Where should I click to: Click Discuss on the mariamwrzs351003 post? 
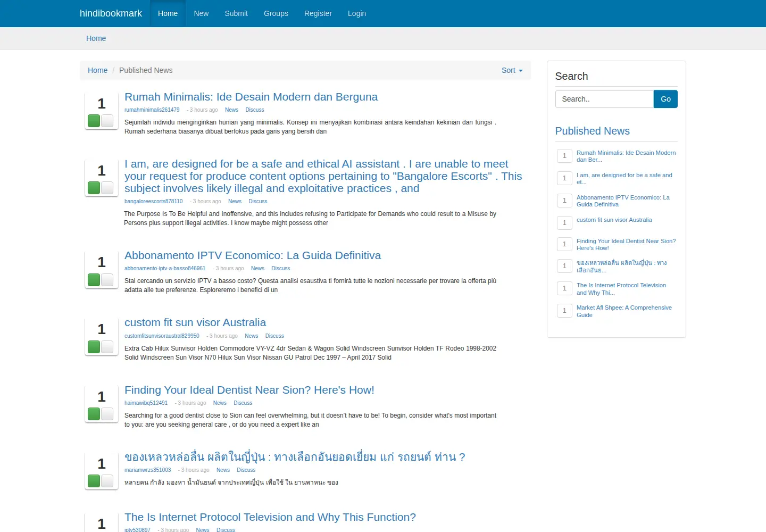(x=246, y=470)
